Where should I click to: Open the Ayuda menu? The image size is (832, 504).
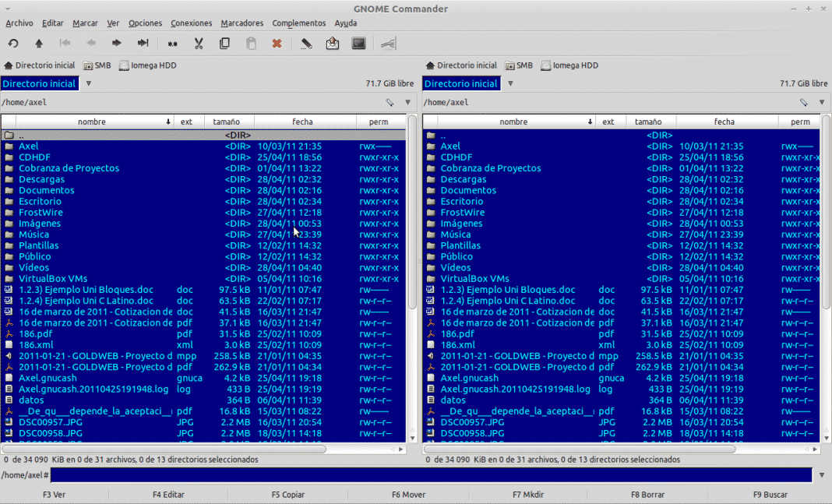pyautogui.click(x=345, y=23)
